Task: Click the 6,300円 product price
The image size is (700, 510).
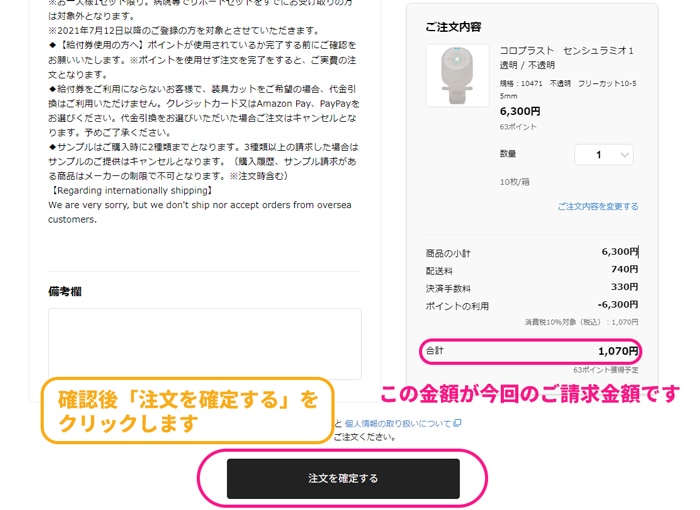Action: coord(519,111)
